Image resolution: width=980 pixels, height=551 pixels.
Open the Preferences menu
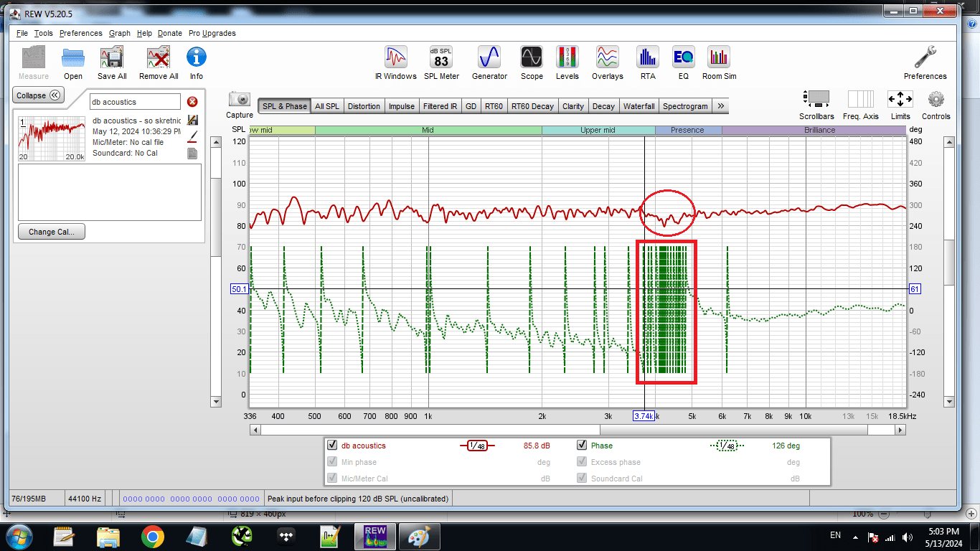tap(80, 33)
